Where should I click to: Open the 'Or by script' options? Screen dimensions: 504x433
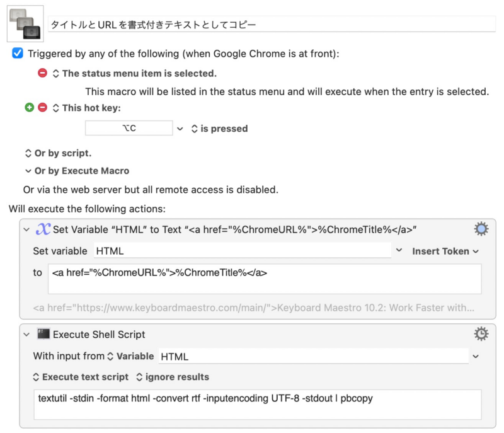click(x=58, y=153)
